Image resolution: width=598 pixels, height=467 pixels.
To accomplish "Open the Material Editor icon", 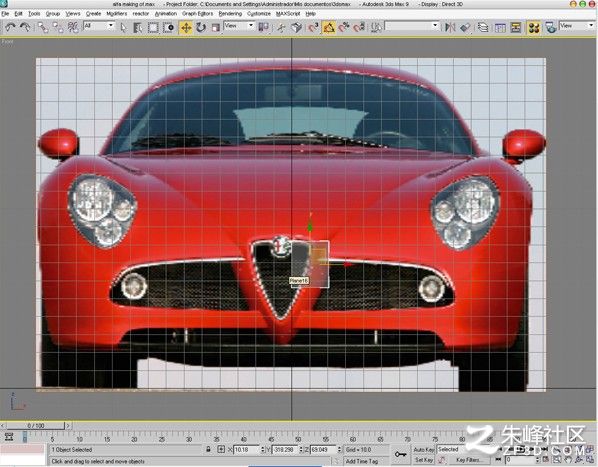I will (x=534, y=27).
